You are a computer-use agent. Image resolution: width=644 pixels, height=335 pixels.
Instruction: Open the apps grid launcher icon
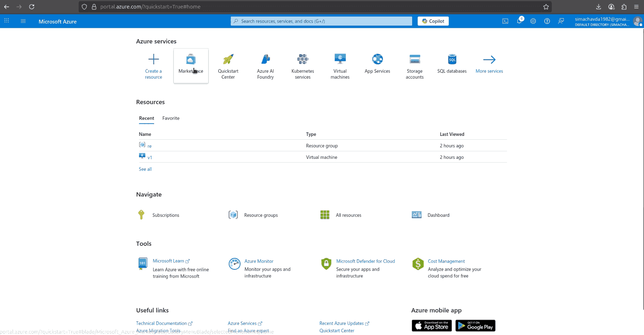click(x=6, y=21)
